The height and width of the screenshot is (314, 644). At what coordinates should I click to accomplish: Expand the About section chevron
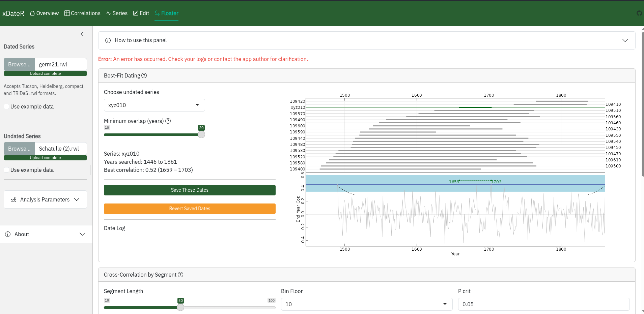click(82, 234)
